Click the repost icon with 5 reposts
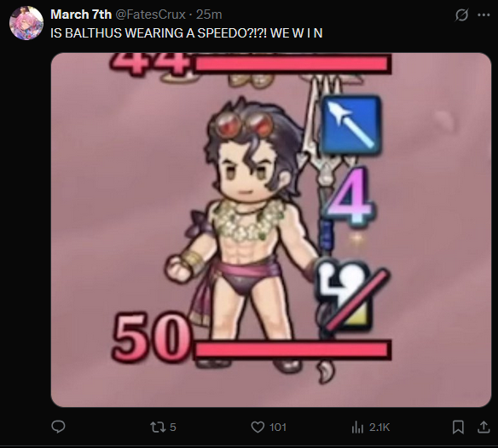 158,427
